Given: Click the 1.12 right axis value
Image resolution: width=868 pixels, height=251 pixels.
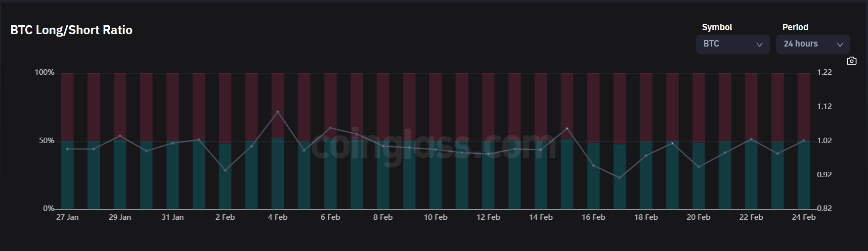Looking at the screenshot, I should [x=825, y=106].
